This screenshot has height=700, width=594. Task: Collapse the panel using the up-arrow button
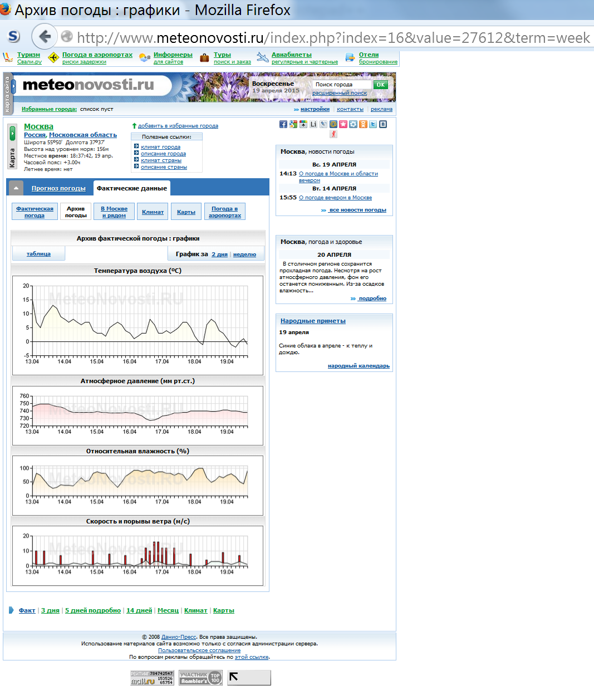pos(16,188)
